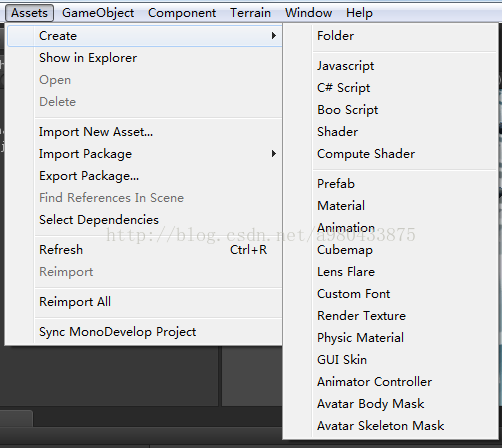Open the Window menu
This screenshot has width=502, height=448.
[x=308, y=13]
